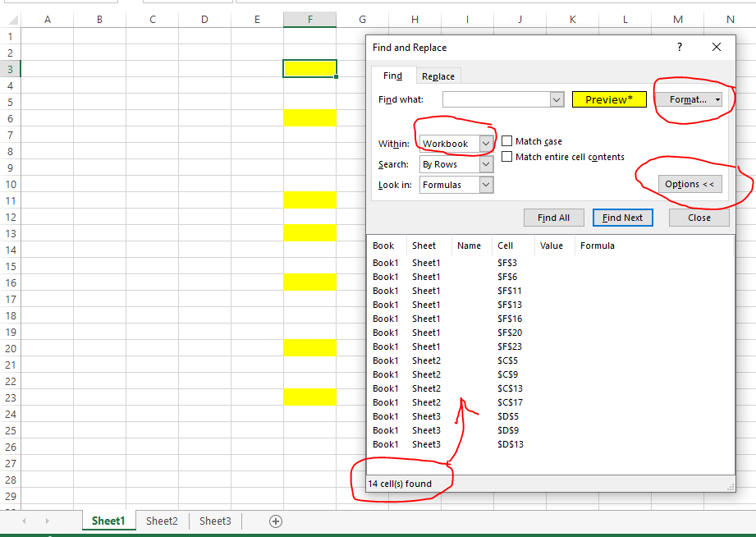Select the Find tab
756x537 pixels.
coord(392,76)
